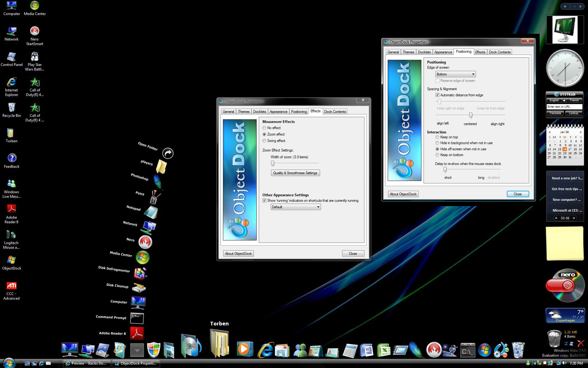Image resolution: width=588 pixels, height=368 pixels.
Task: Open CCC - Advanced ATI desktop shortcut
Action: [12, 291]
